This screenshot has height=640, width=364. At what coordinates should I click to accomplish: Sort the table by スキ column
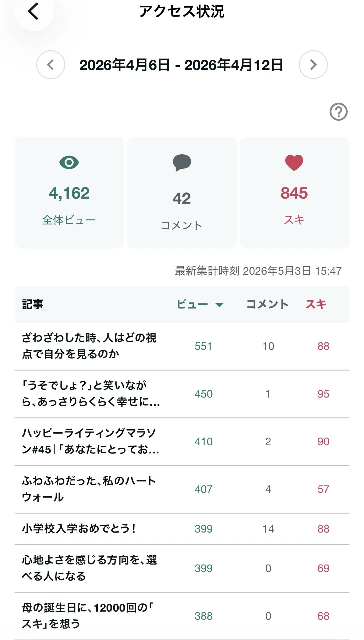[316, 304]
